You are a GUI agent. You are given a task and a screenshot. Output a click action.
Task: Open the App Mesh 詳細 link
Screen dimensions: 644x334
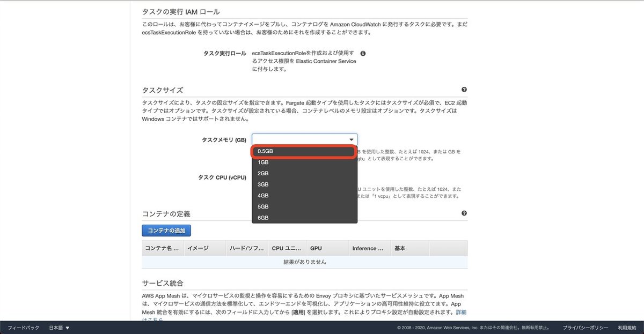click(x=460, y=311)
